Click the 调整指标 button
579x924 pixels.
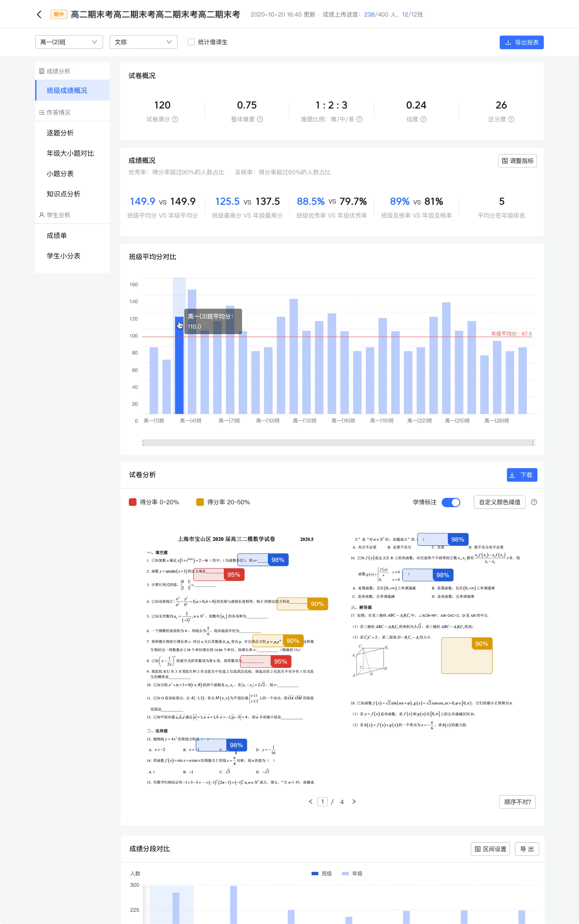[517, 161]
